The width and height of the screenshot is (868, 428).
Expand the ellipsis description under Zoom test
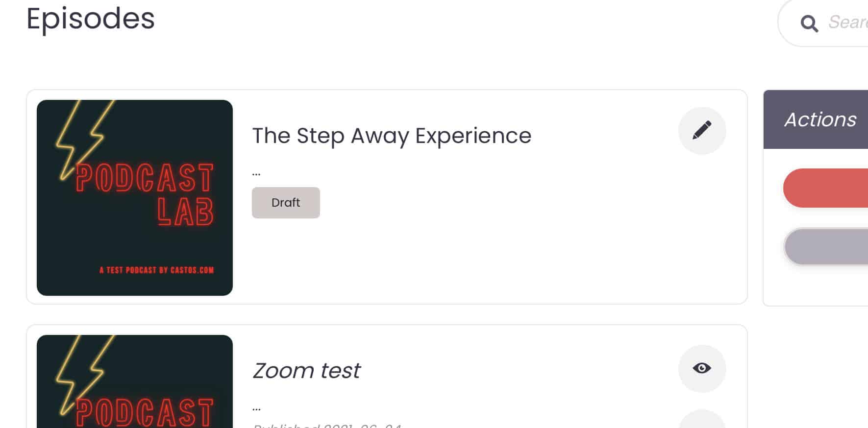point(256,408)
